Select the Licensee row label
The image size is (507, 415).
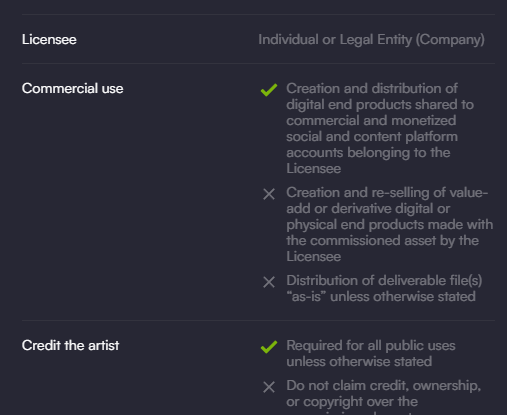click(x=49, y=40)
